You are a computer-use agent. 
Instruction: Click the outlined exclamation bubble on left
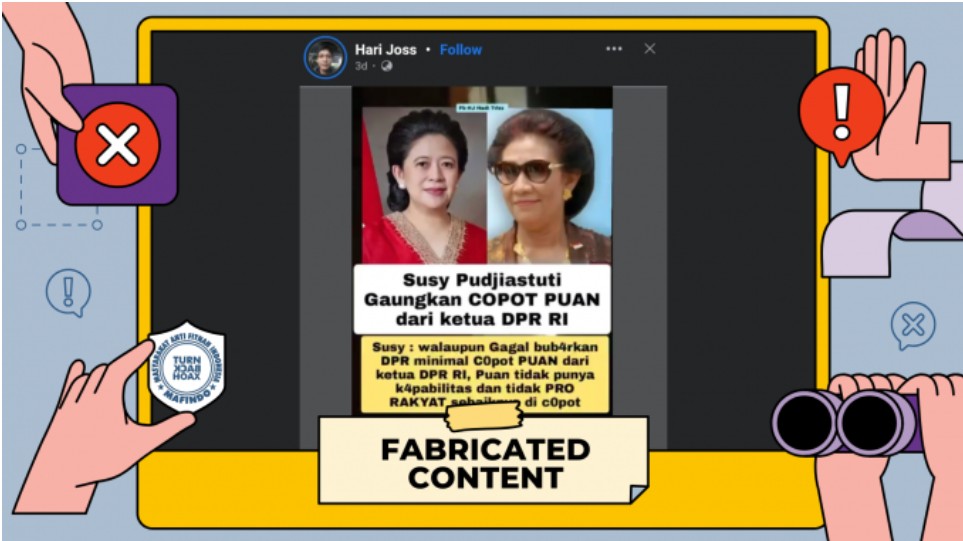[68, 293]
